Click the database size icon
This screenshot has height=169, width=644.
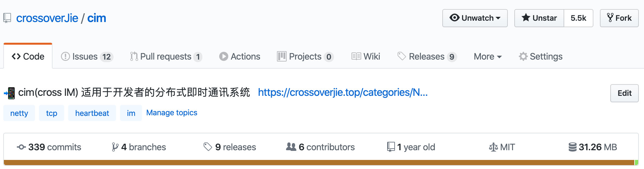click(x=572, y=147)
